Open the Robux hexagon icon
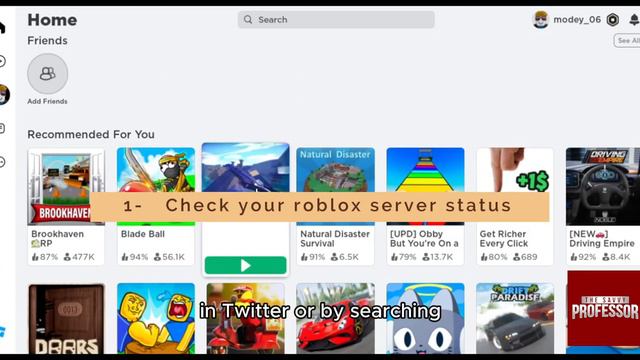 click(x=613, y=20)
